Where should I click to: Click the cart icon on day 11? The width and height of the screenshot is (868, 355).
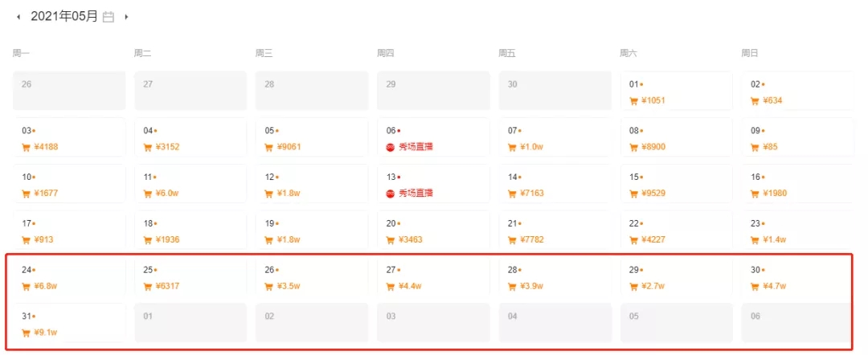(x=148, y=194)
